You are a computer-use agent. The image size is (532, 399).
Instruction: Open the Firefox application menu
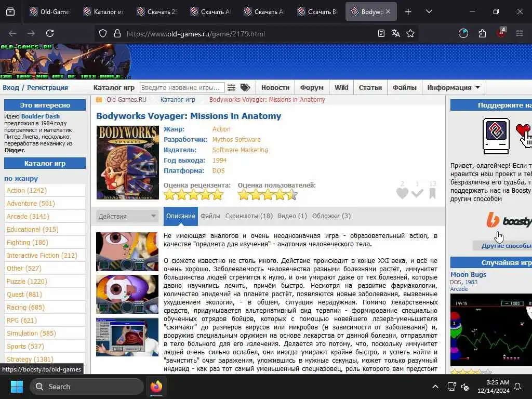[x=520, y=33]
